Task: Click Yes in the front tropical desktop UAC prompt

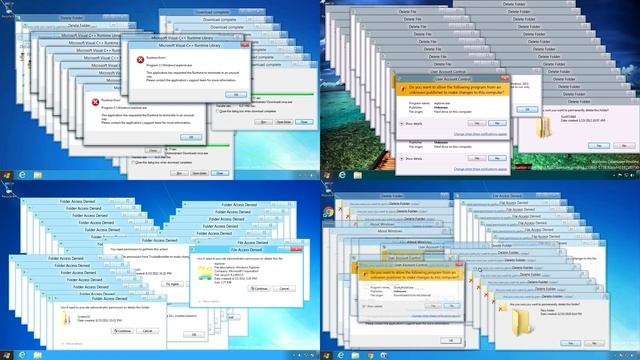Action: [x=476, y=123]
